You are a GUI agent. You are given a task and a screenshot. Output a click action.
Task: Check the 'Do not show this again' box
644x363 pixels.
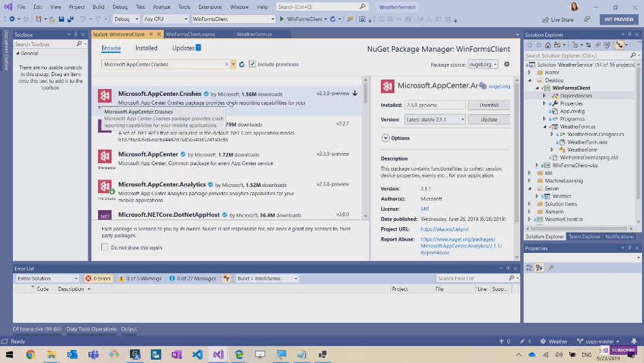point(105,247)
